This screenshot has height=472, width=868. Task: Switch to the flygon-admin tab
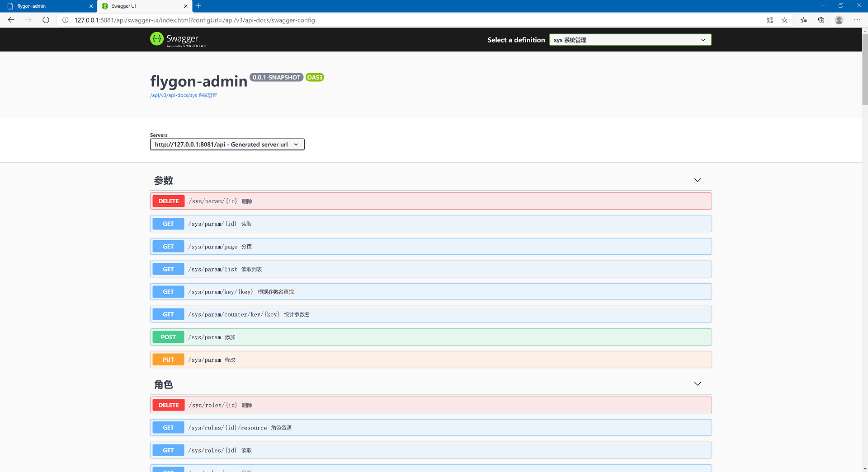tap(48, 6)
